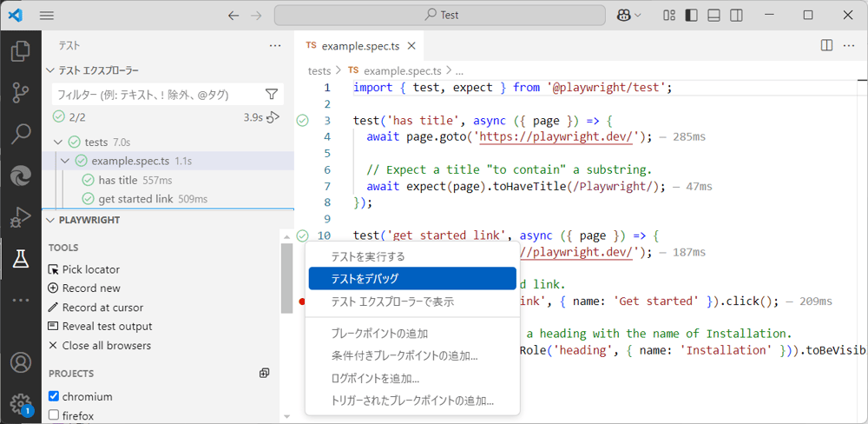The width and height of the screenshot is (868, 424).
Task: Click the VS Code logo icon
Action: pos(16,16)
